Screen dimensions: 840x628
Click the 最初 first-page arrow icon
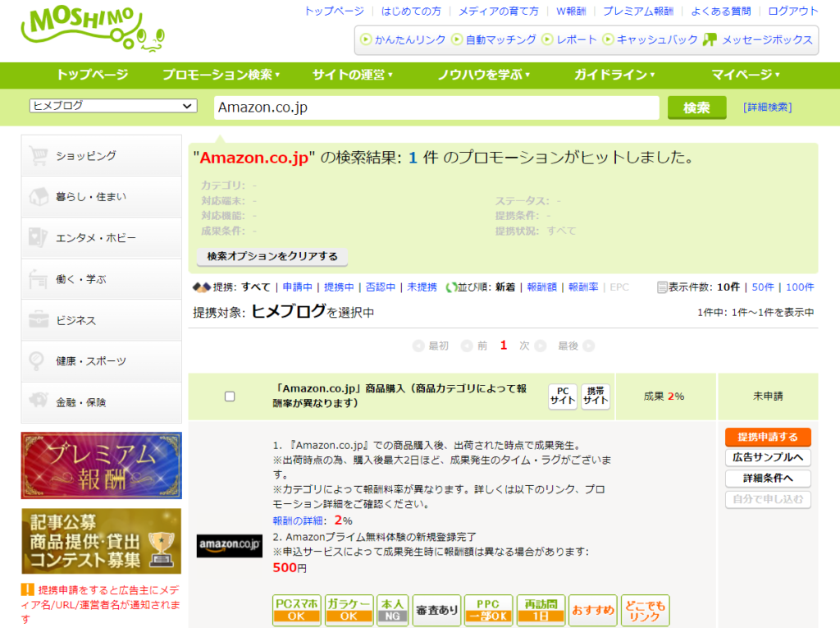tap(418, 346)
